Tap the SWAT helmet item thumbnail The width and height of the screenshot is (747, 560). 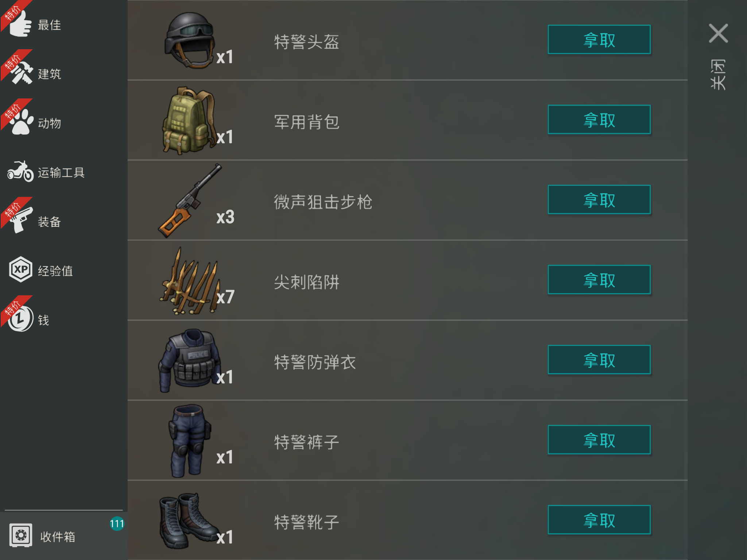click(x=189, y=40)
